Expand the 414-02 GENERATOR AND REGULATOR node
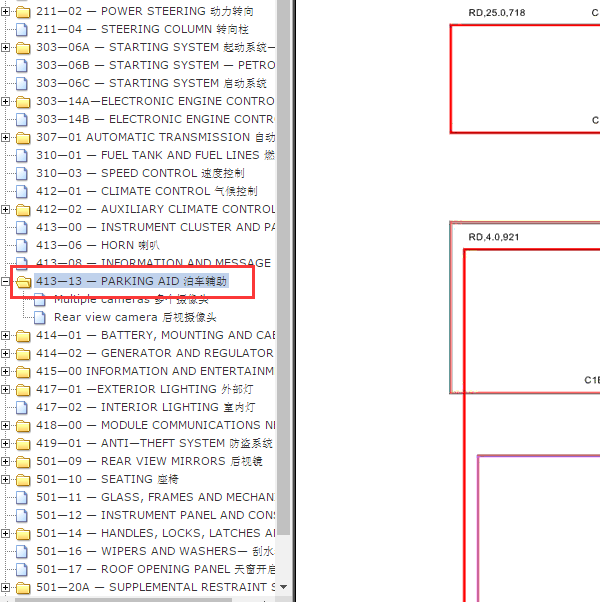Viewport: 600px width, 602px height. 5,353
